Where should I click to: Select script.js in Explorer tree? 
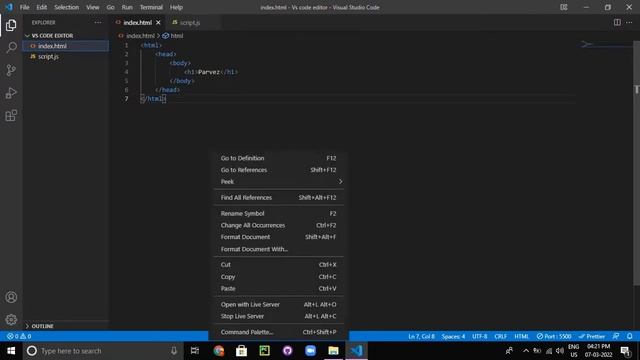tap(66, 57)
